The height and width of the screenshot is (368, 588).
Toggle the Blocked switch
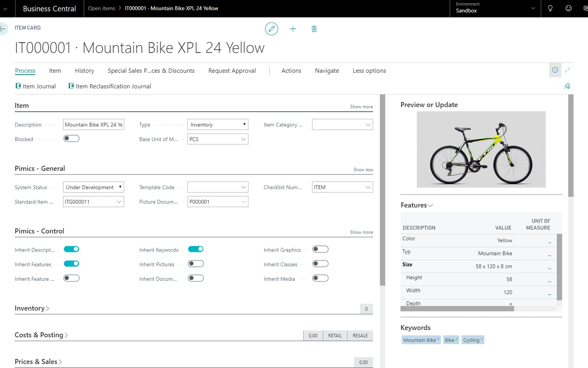(x=71, y=138)
